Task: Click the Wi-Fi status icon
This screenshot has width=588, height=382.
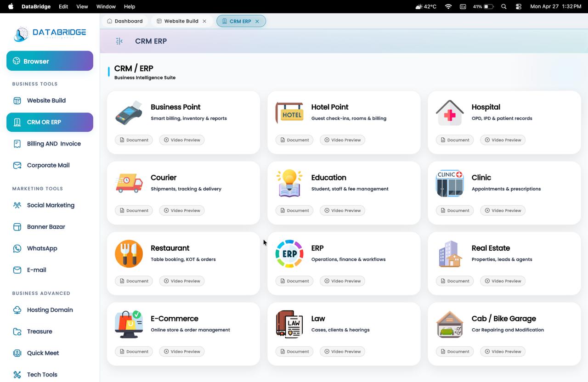Action: [x=448, y=6]
